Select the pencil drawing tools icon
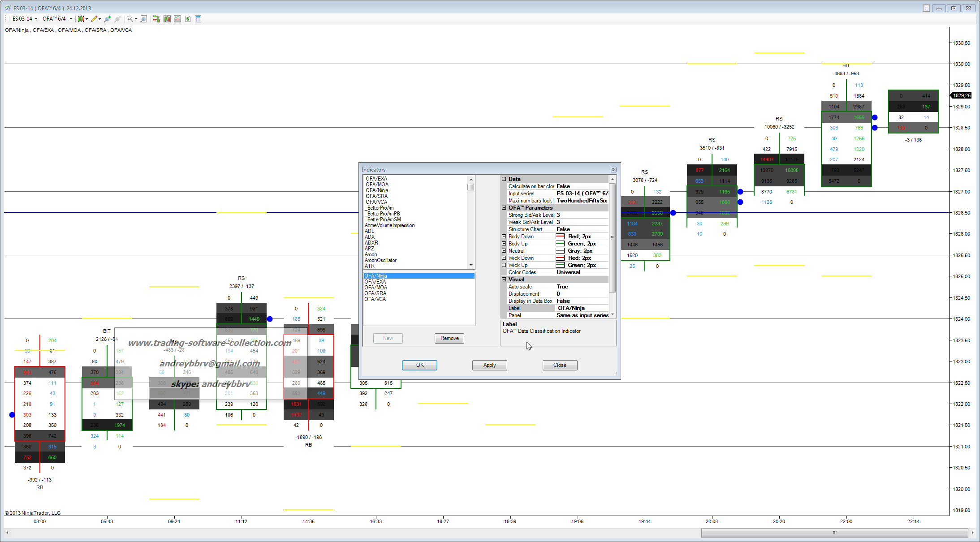This screenshot has width=980, height=542. coord(94,19)
